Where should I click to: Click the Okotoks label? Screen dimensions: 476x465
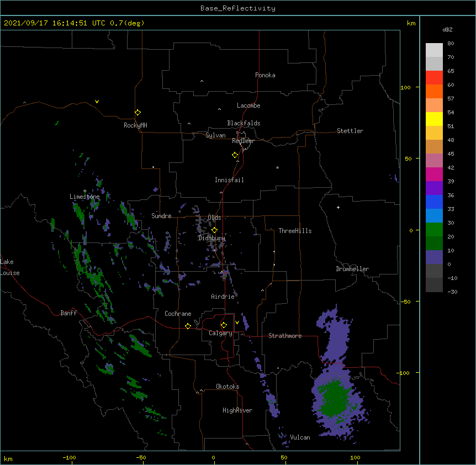(228, 387)
